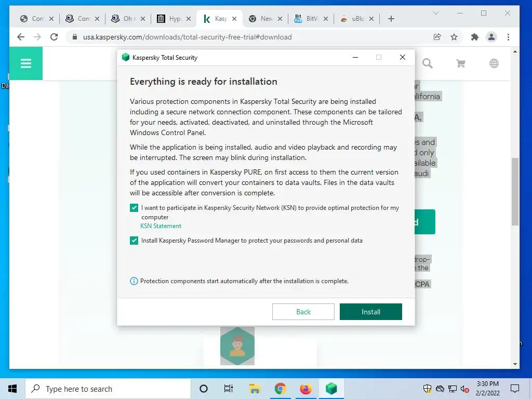Click the network tray icon
Viewport: 532px width, 399px height.
click(x=453, y=389)
